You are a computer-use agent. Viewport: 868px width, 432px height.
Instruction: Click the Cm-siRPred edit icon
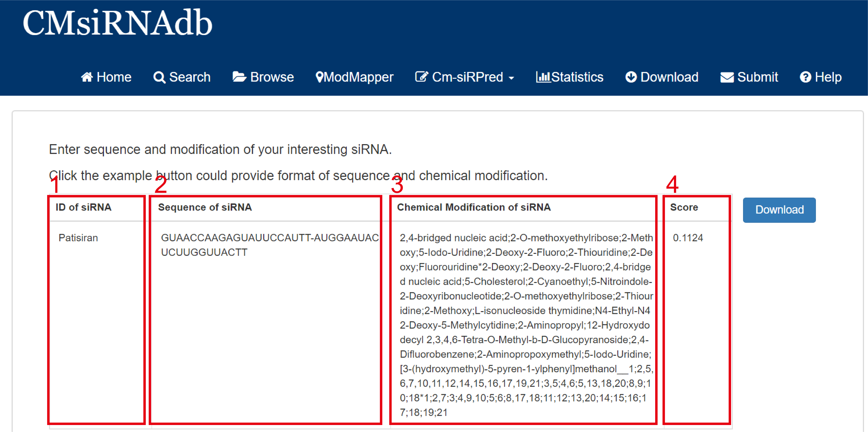(421, 77)
